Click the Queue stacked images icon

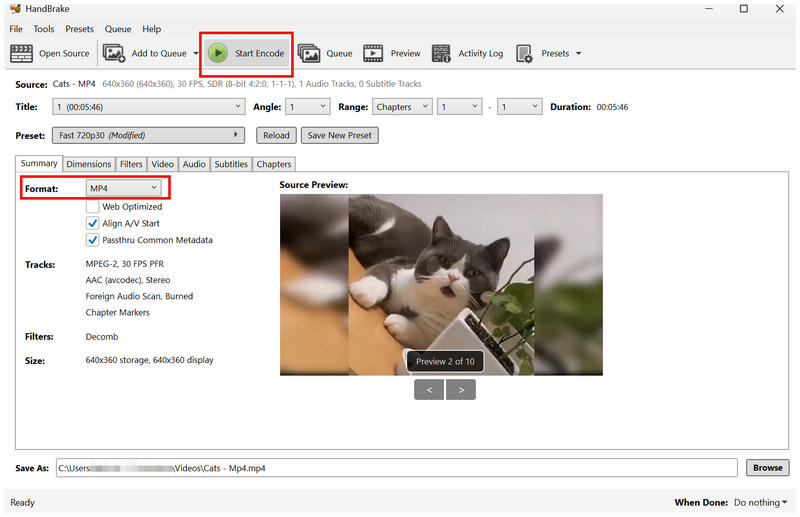pos(309,53)
